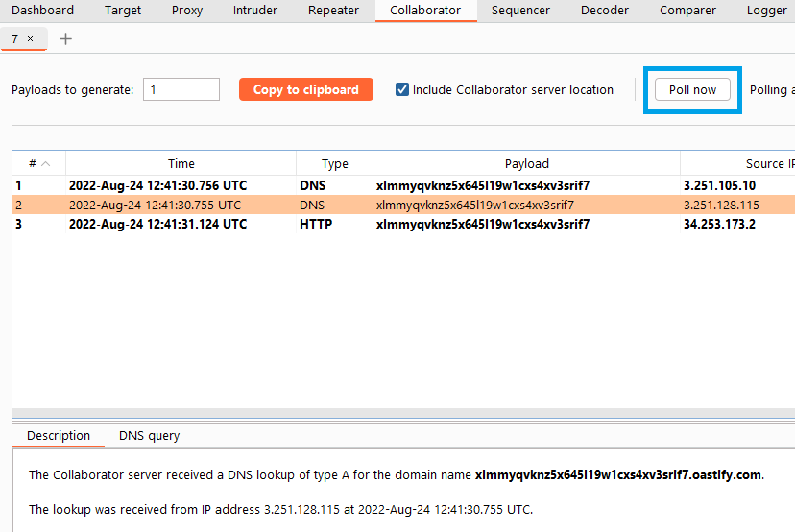Sort table by the # column arrow
Screen dimensions: 795x532
46,164
